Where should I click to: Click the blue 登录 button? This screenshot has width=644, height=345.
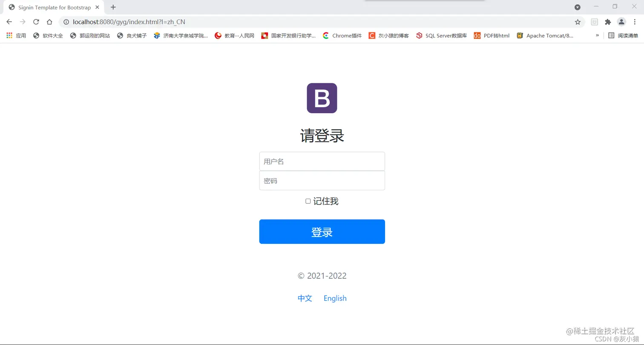click(x=322, y=232)
